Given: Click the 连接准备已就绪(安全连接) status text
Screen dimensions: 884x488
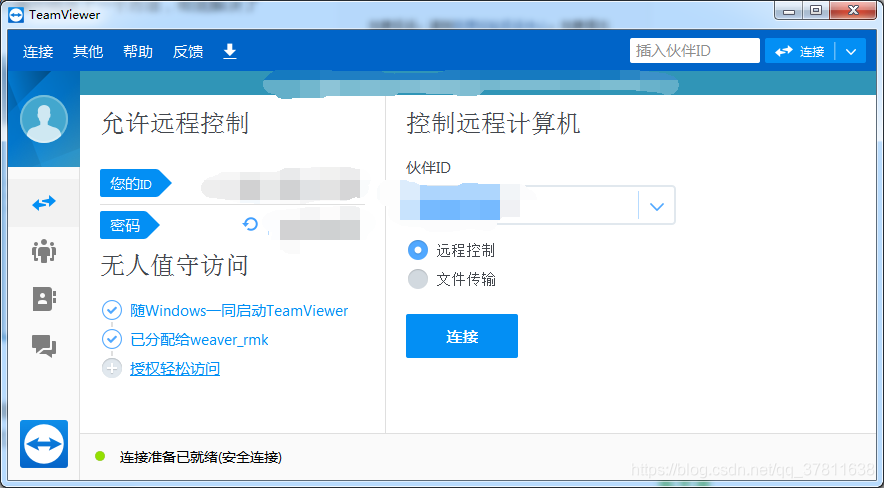Looking at the screenshot, I should coord(201,457).
